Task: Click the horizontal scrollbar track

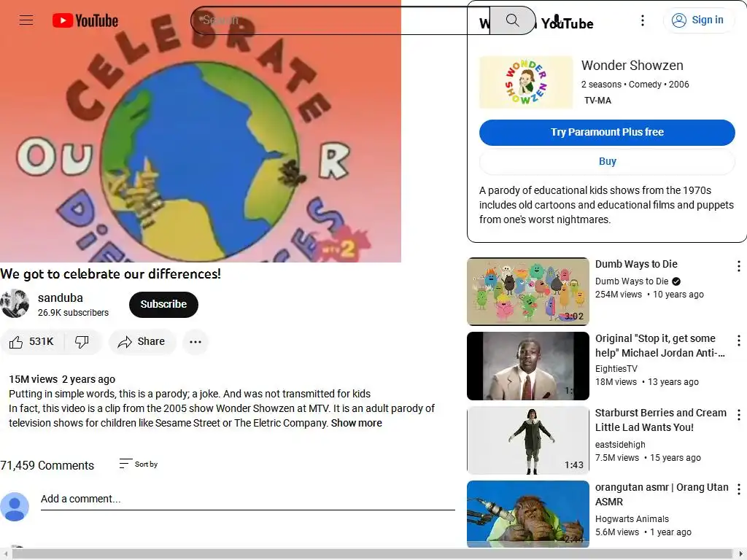Action: 371,554
